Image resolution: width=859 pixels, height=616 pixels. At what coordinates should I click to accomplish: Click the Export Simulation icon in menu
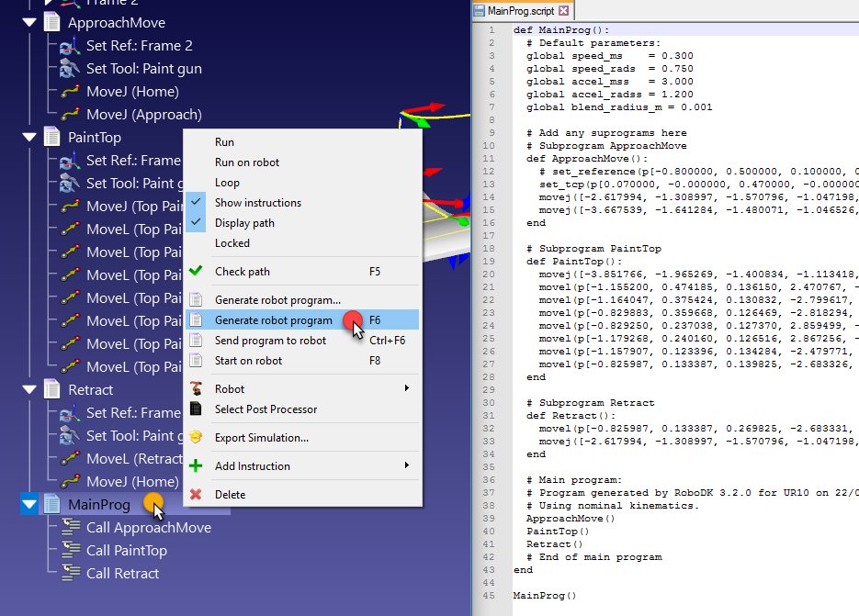196,438
